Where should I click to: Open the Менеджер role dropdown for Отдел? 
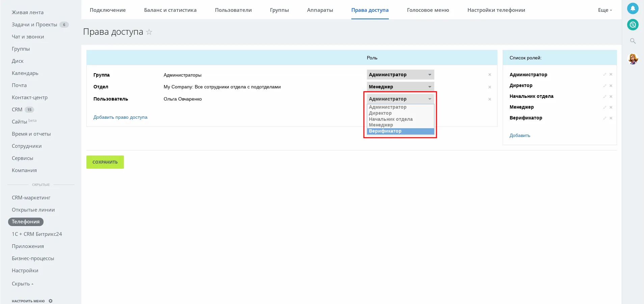(400, 87)
